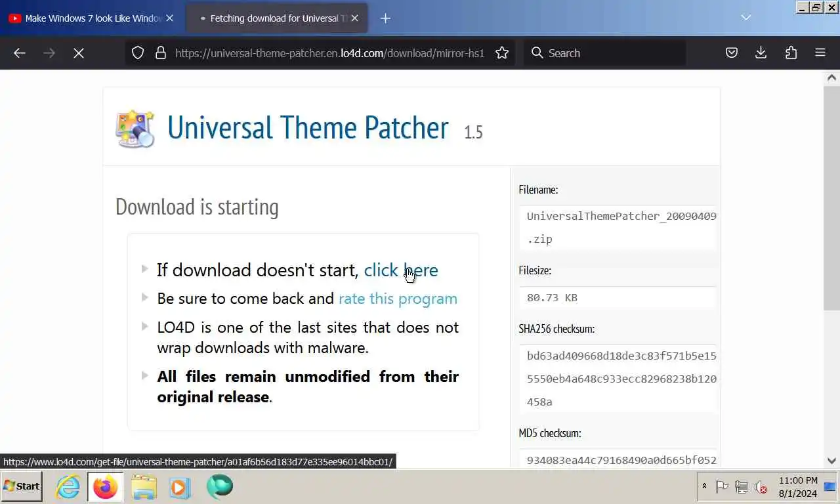840x504 pixels.
Task: Restore the browser window size
Action: (x=816, y=7)
